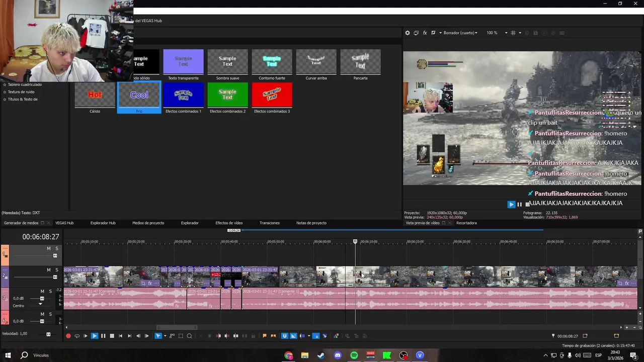Expand the auto ripple mode dropdown arrow
The image size is (644, 362).
[308, 336]
